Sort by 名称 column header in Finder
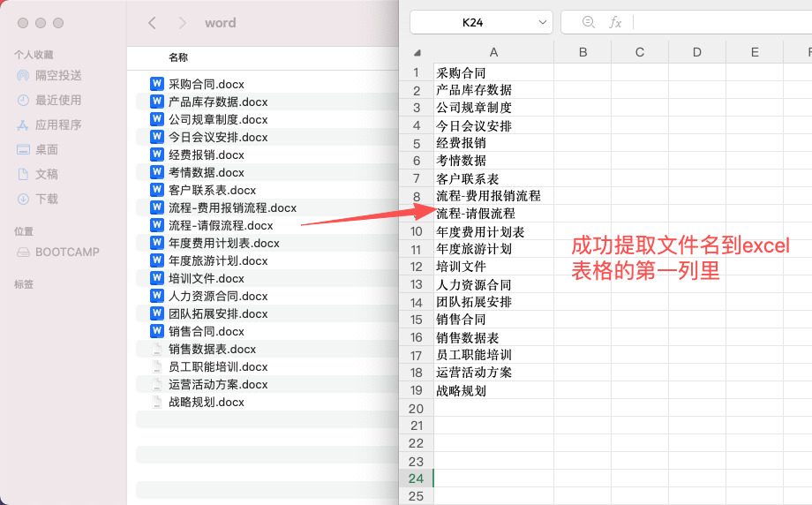812x505 pixels. click(178, 57)
